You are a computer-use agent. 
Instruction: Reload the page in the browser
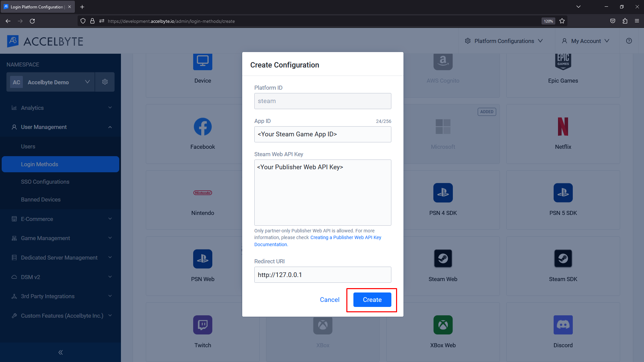32,21
